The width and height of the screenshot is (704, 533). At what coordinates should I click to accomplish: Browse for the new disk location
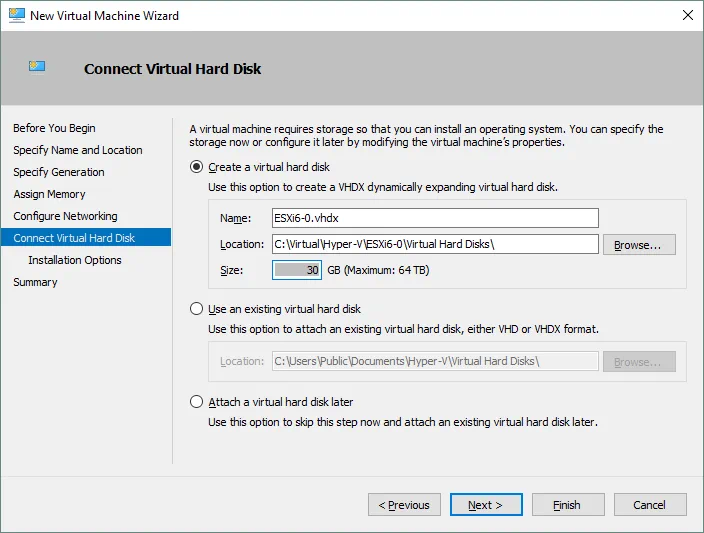pyautogui.click(x=644, y=245)
